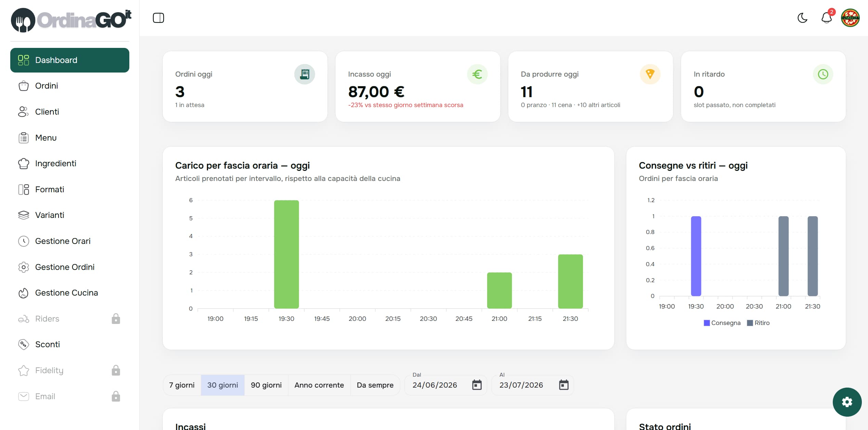Click the Formati layout icon

[x=24, y=190]
